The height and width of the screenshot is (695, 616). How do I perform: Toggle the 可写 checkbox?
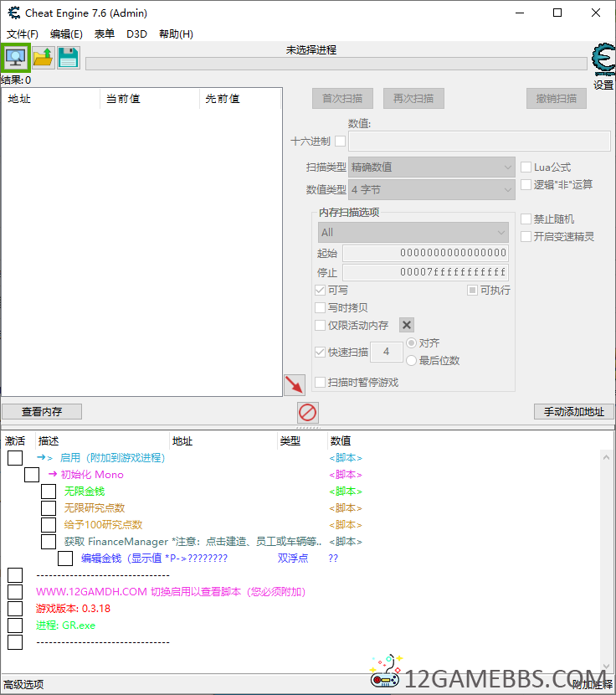click(x=320, y=291)
